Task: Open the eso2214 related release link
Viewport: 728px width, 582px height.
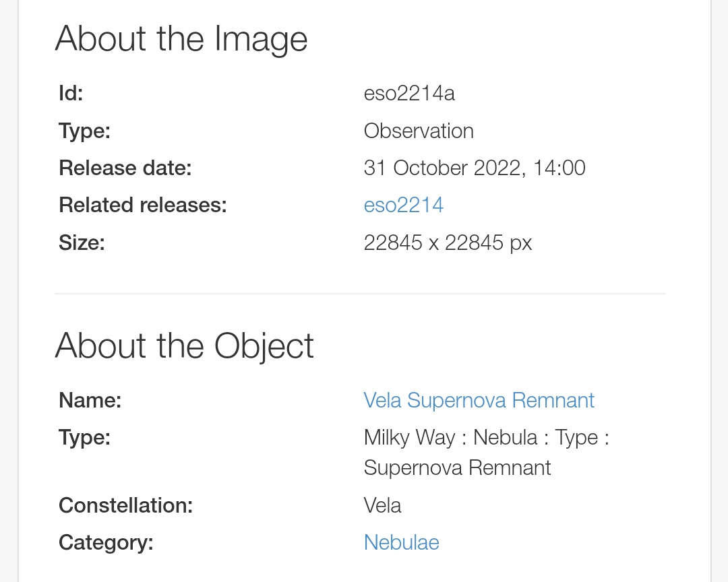Action: tap(403, 205)
